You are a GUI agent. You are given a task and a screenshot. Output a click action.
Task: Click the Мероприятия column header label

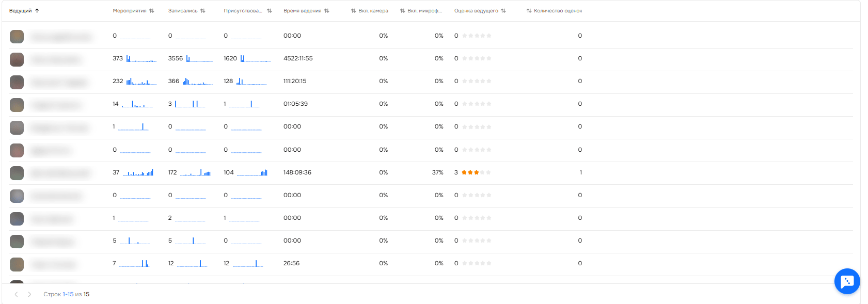[129, 11]
